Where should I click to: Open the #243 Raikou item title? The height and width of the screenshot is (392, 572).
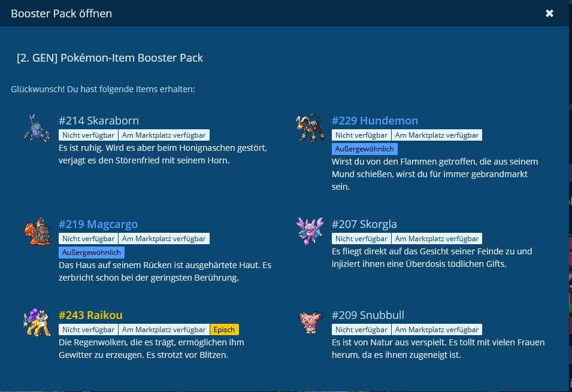tap(90, 315)
